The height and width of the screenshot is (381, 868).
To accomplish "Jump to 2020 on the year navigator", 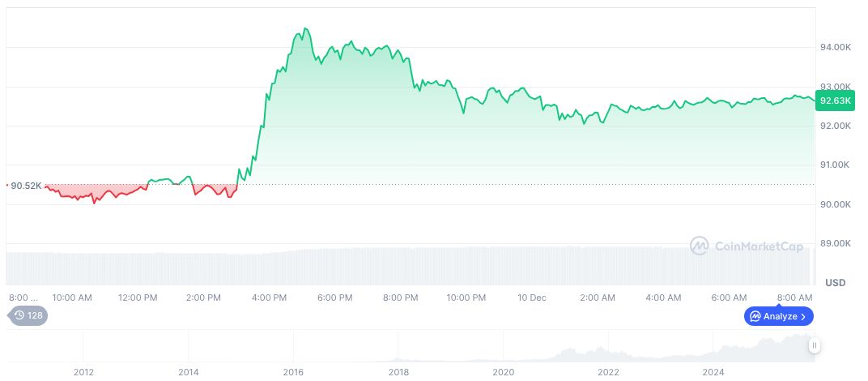I will click(504, 372).
